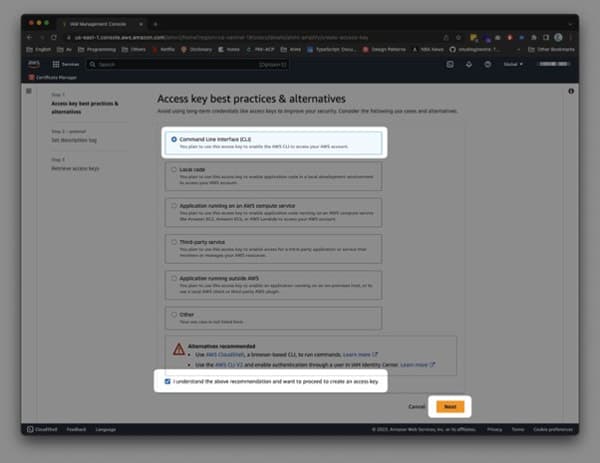
Task: Open Learn more link for CloudShell
Action: coord(360,355)
